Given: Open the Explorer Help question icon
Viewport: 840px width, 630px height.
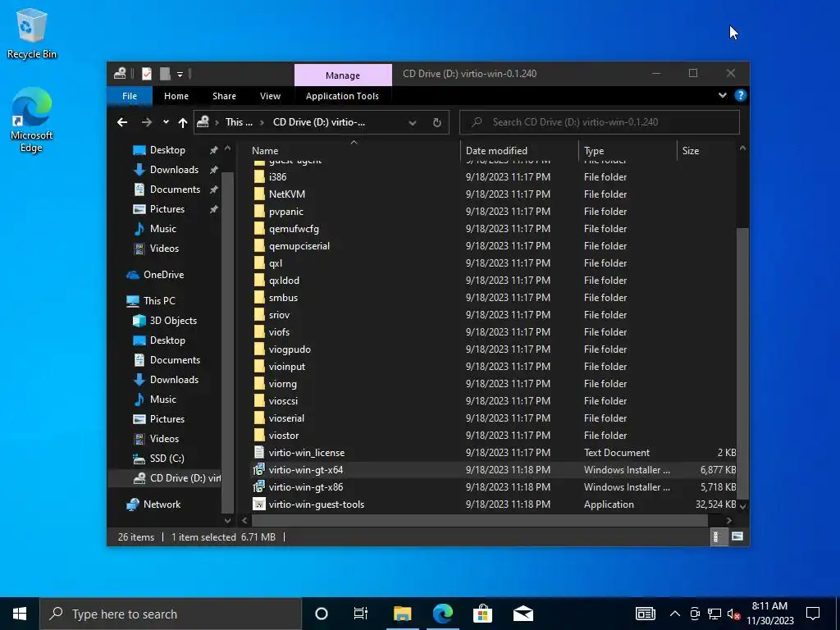Looking at the screenshot, I should [741, 95].
